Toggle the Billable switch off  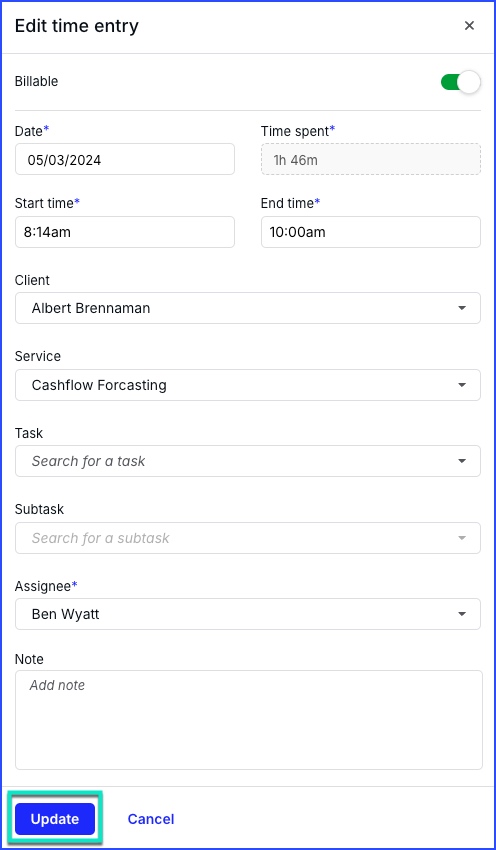point(460,82)
